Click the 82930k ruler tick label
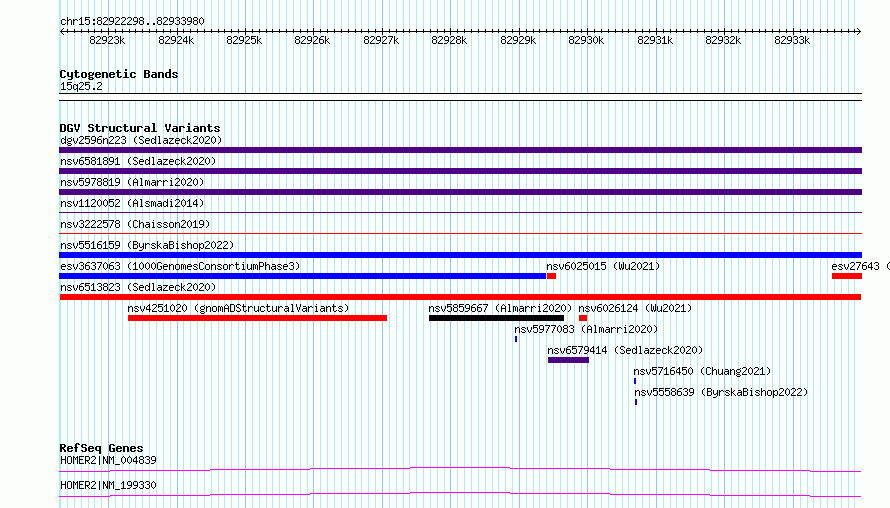890x508 pixels. point(586,40)
